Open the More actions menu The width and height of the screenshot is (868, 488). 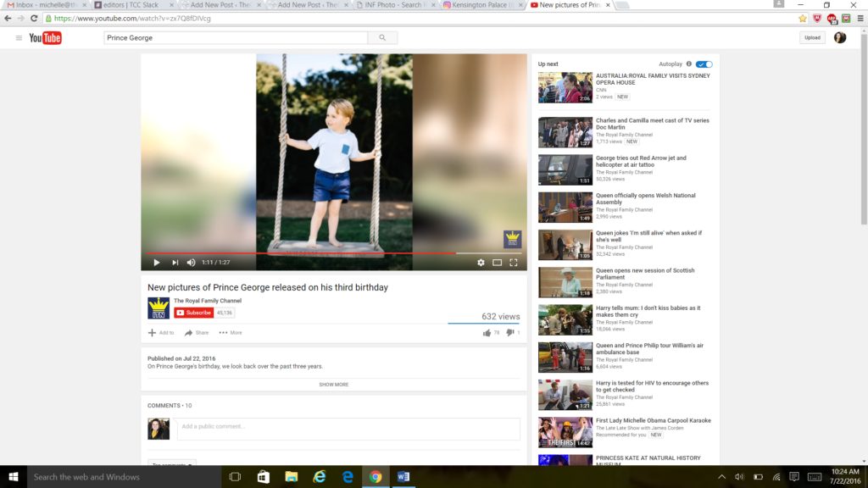pos(230,333)
